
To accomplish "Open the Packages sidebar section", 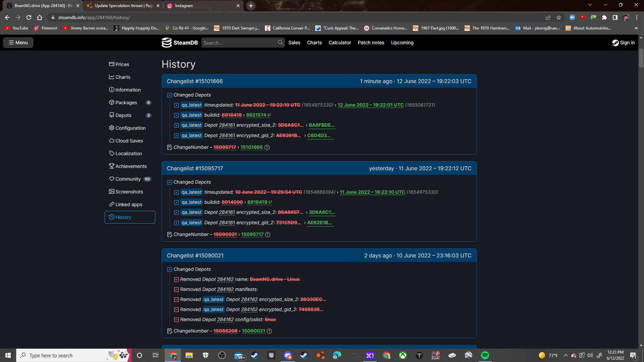I will [130, 103].
